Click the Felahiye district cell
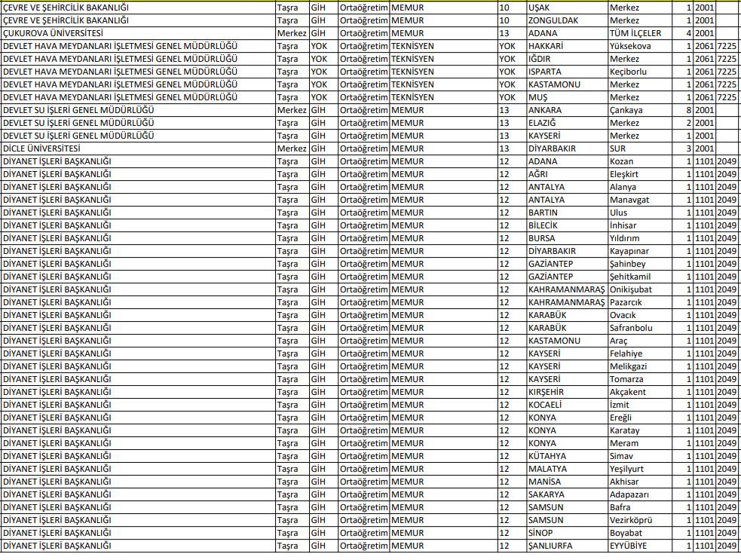This screenshot has height=560, width=741. tap(640, 353)
